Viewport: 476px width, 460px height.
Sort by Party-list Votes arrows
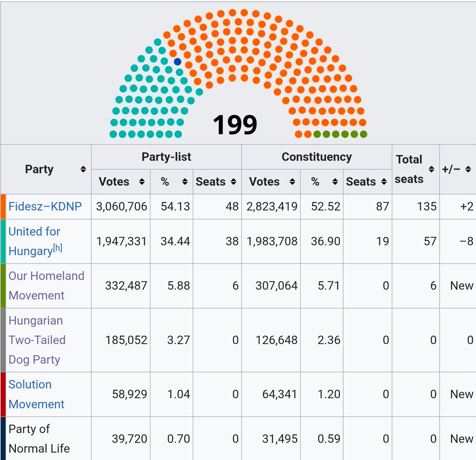[142, 182]
